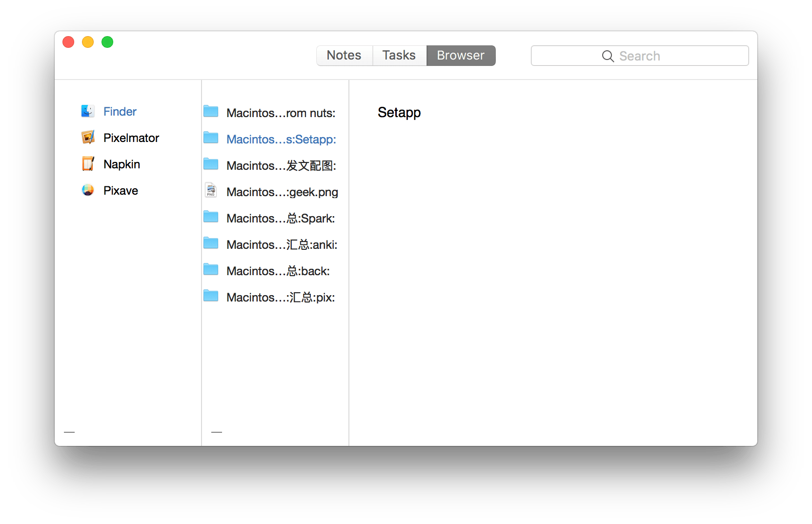Minimize the window with yellow button
The width and height of the screenshot is (812, 524).
click(x=88, y=42)
